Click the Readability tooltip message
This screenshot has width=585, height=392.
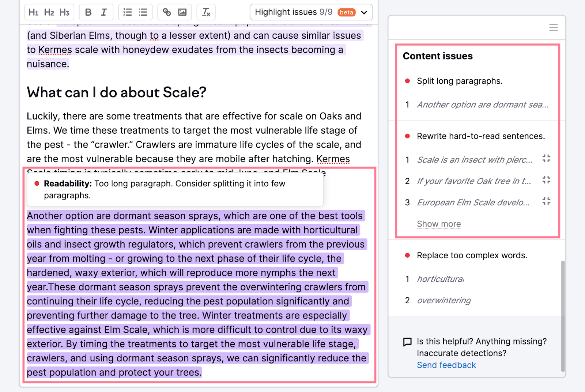175,189
